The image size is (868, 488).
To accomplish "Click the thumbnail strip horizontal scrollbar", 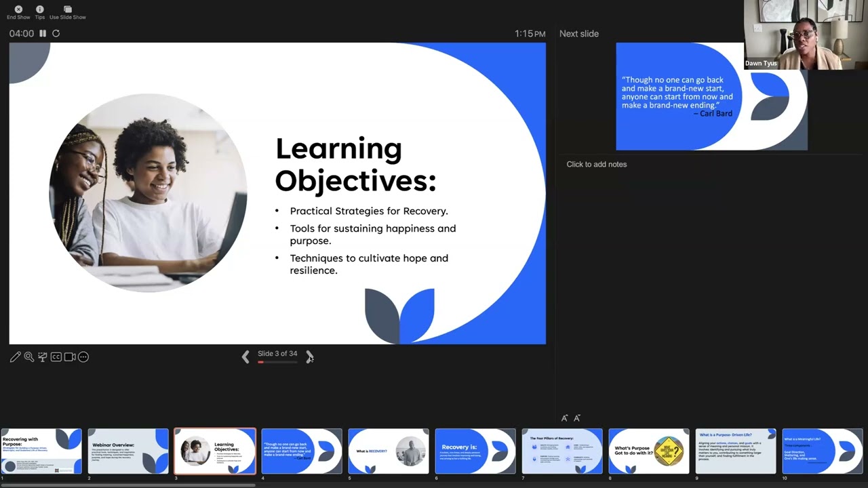I will coord(127,485).
